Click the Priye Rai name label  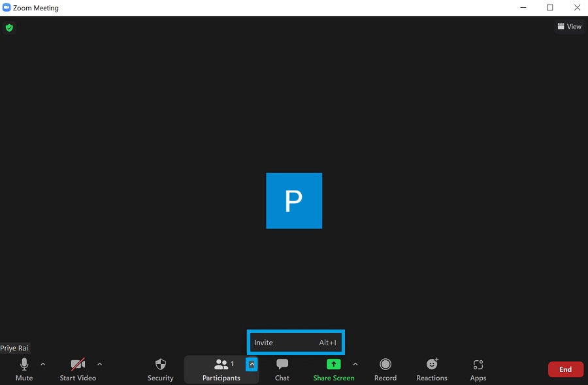pyautogui.click(x=14, y=348)
